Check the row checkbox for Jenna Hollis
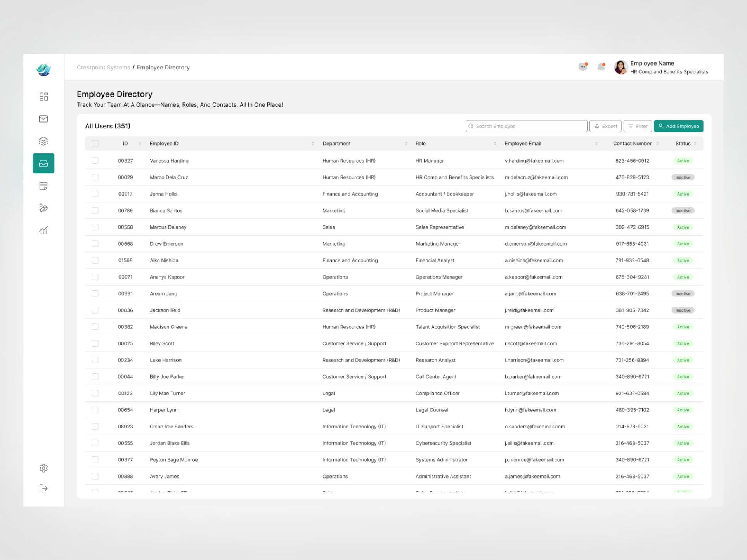 point(95,194)
